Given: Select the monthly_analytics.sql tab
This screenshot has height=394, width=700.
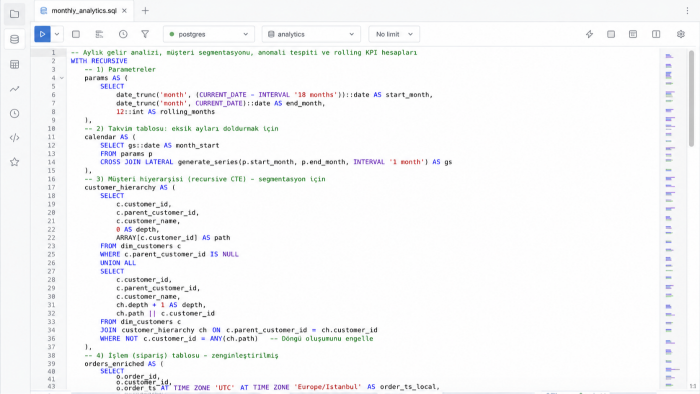Looking at the screenshot, I should coord(83,11).
